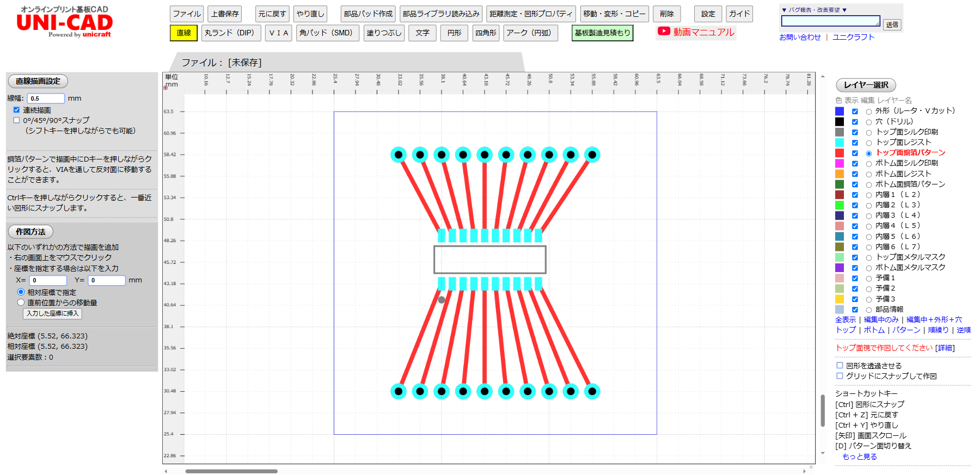Enable the 0°/45°/90°スナップ checkbox
The height and width of the screenshot is (475, 980).
(16, 120)
